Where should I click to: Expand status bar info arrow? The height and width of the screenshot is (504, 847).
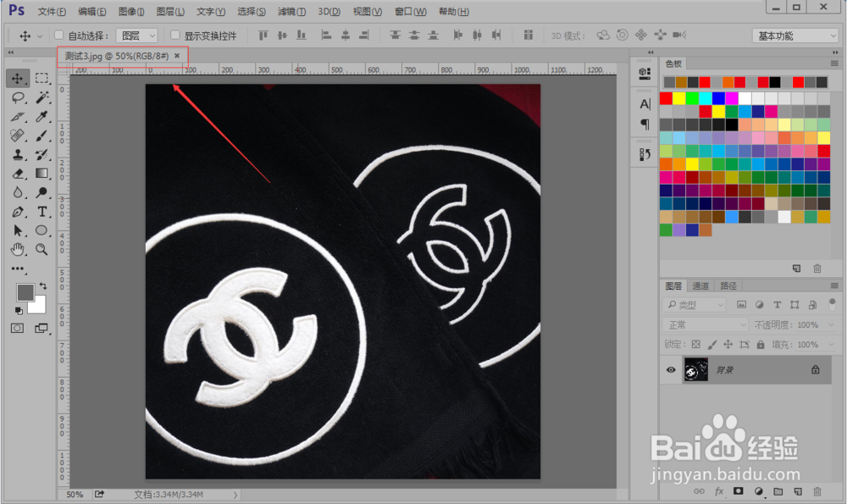point(235,495)
